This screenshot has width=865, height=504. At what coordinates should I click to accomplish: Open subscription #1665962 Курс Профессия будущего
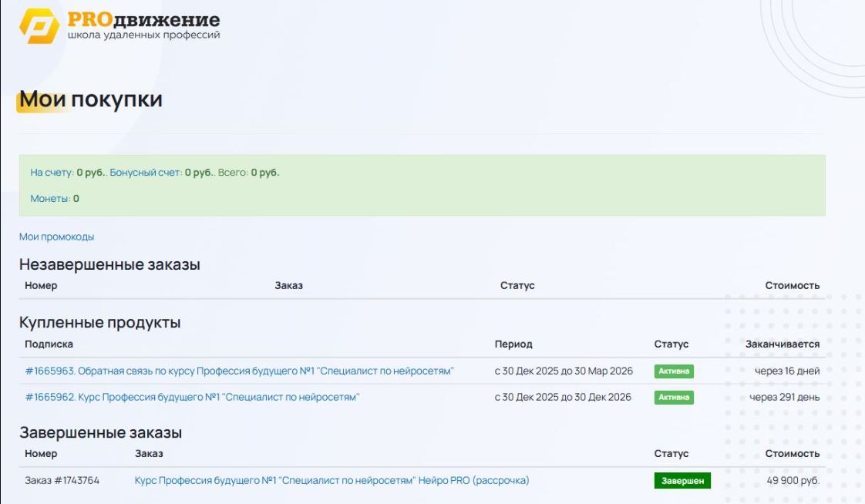click(x=192, y=397)
